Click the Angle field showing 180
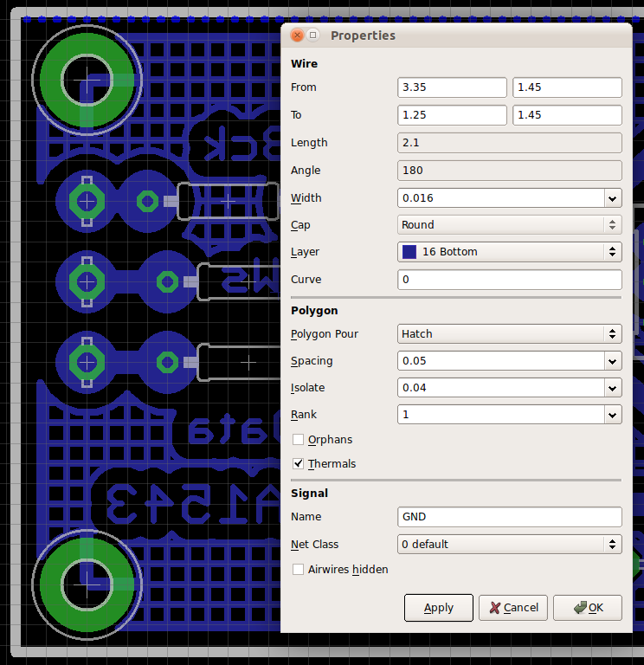This screenshot has width=644, height=665. (x=510, y=171)
